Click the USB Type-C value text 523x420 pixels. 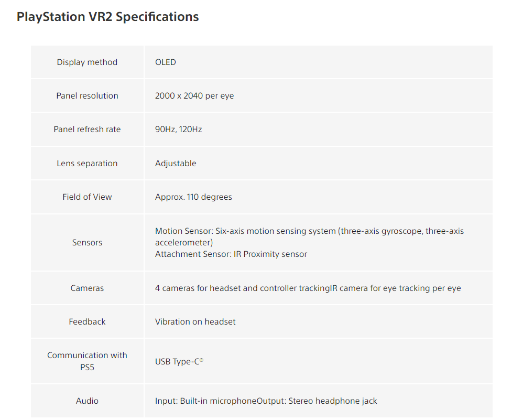pos(179,362)
